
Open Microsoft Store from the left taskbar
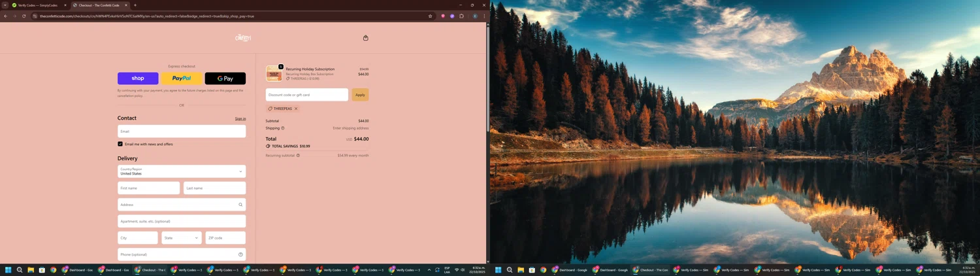point(42,269)
